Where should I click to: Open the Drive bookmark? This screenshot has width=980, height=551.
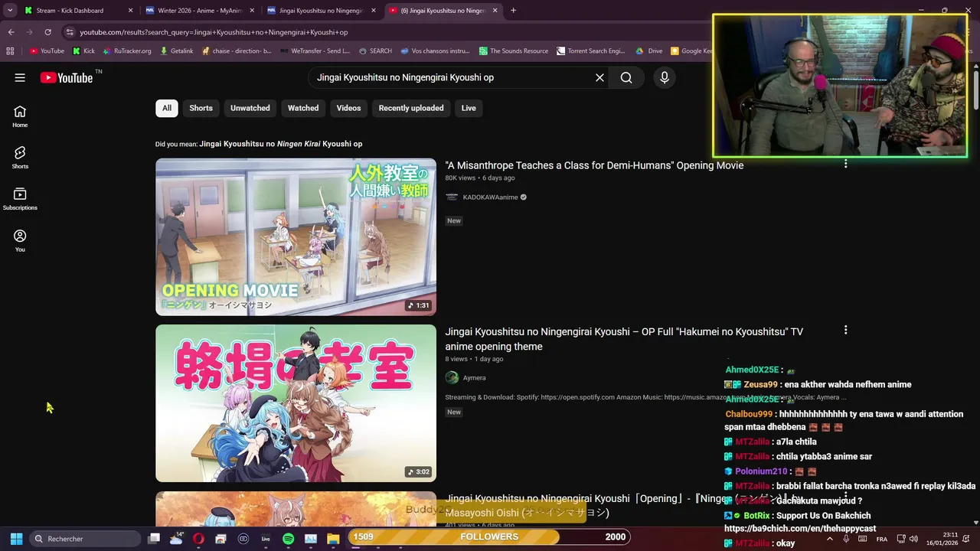click(649, 51)
